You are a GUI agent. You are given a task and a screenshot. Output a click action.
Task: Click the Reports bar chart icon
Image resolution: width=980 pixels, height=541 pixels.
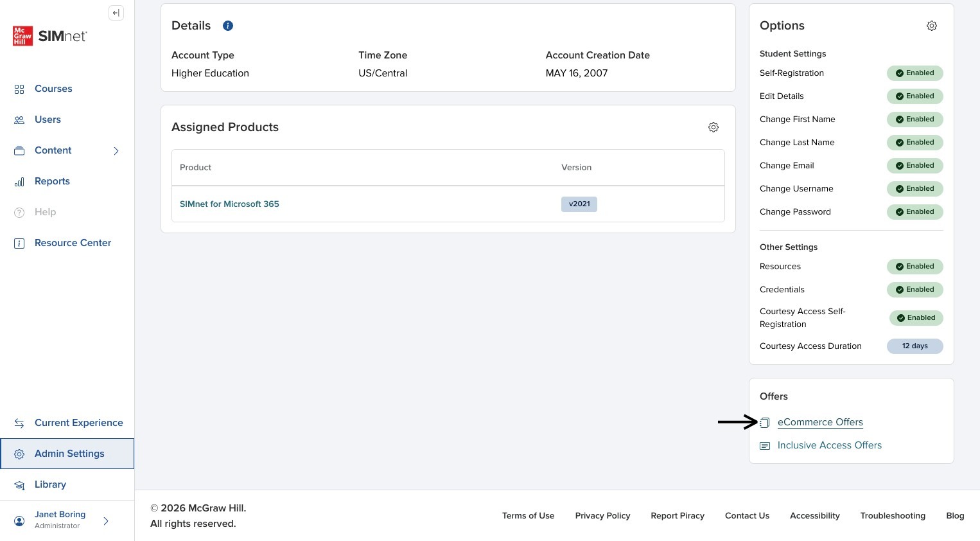click(19, 182)
